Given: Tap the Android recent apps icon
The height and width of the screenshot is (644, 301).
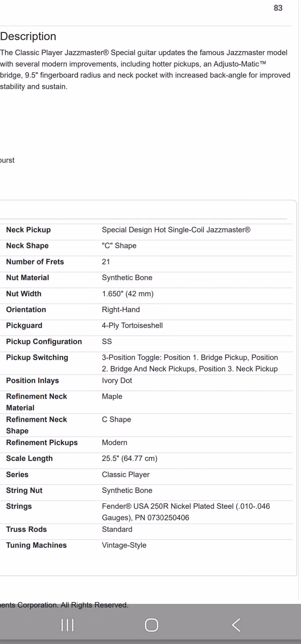Looking at the screenshot, I should tap(67, 625).
